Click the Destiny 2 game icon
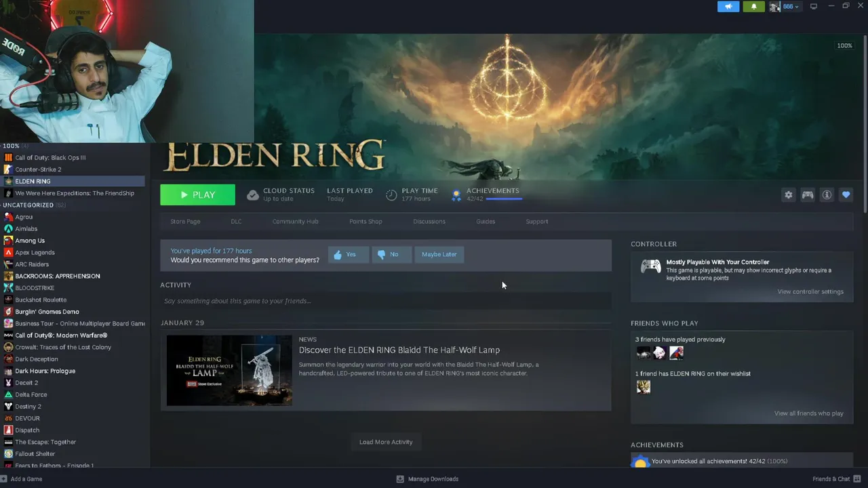Viewport: 868px width, 488px height. pyautogui.click(x=8, y=407)
